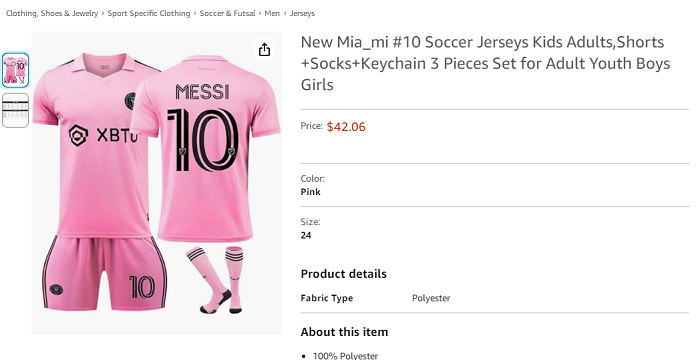Click the $42.06 price
Viewport: 700px width, 360px height.
pyautogui.click(x=346, y=127)
